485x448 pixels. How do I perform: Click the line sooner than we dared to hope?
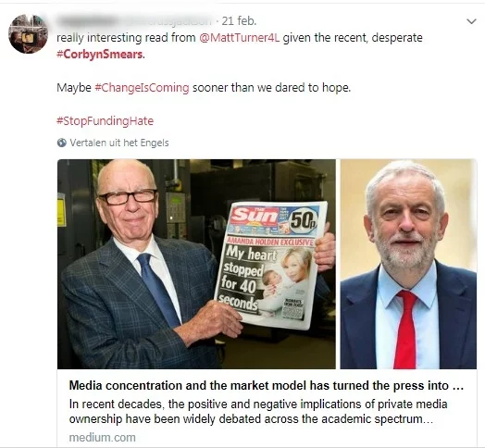pos(271,88)
